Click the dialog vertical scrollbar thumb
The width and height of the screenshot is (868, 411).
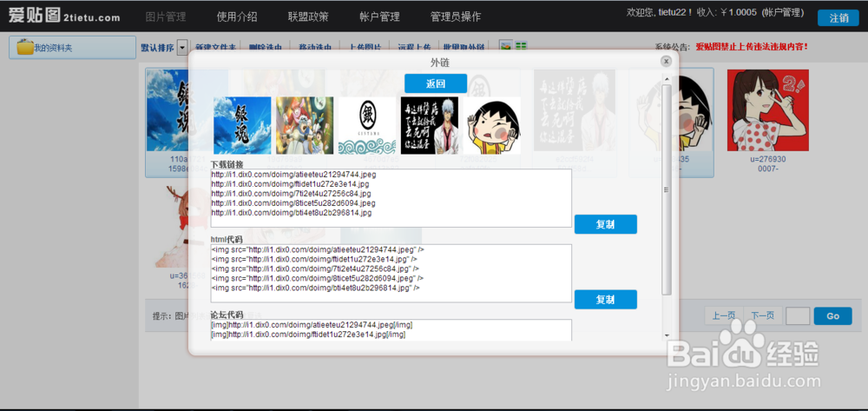tap(667, 189)
